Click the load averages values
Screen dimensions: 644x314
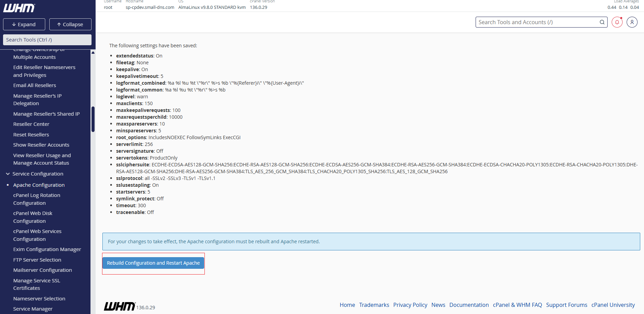(x=623, y=7)
